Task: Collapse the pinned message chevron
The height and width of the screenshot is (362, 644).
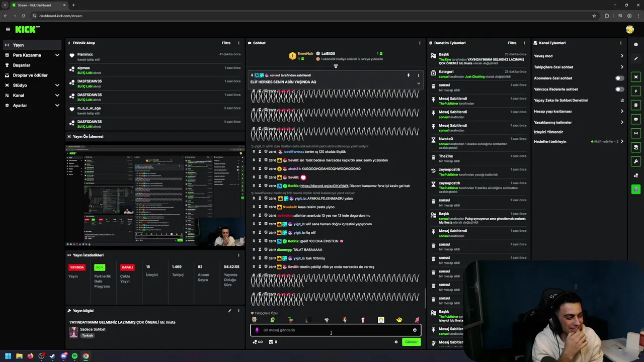Action: point(418,83)
